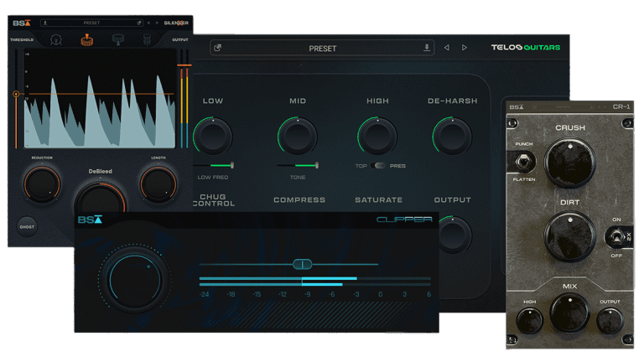Click the Low knob in Telos Guitars

pos(213,136)
